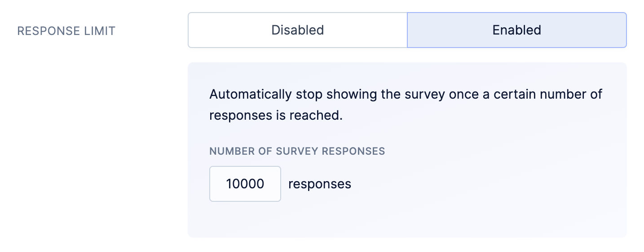Click the NUMBER OF SURVEY RESPONSES label
Viewport: 644px width, 252px height.
pos(297,151)
